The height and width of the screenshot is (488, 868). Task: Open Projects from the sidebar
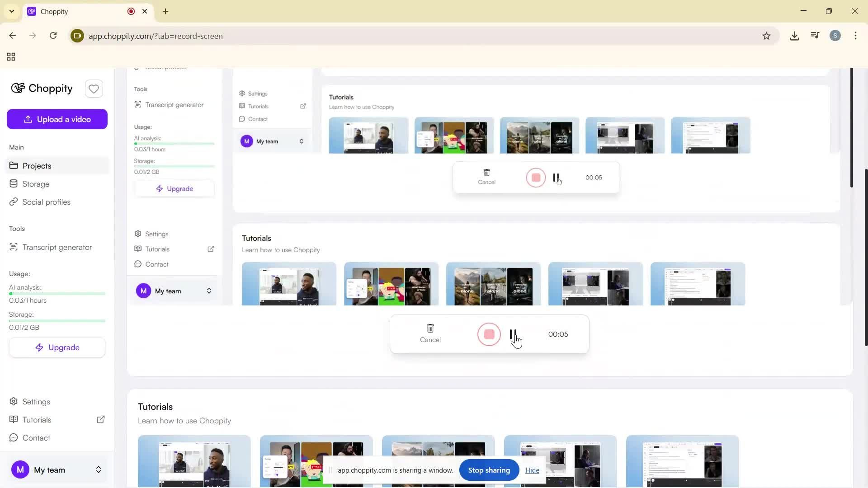tap(37, 165)
